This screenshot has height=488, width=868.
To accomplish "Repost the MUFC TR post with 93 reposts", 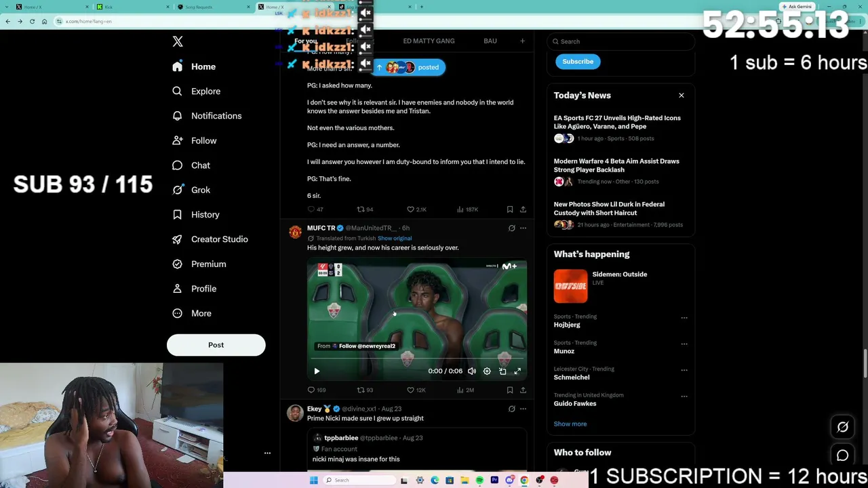I will pyautogui.click(x=366, y=390).
